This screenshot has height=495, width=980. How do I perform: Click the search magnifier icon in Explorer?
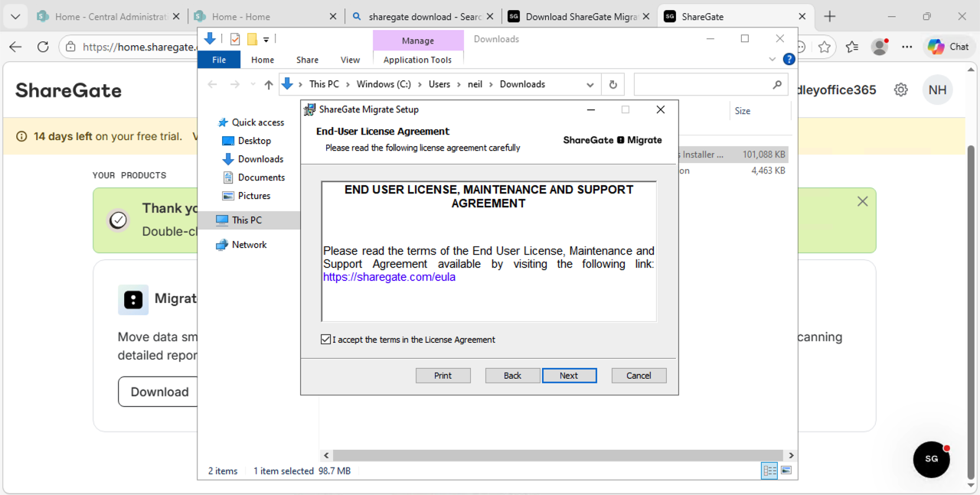click(x=777, y=85)
